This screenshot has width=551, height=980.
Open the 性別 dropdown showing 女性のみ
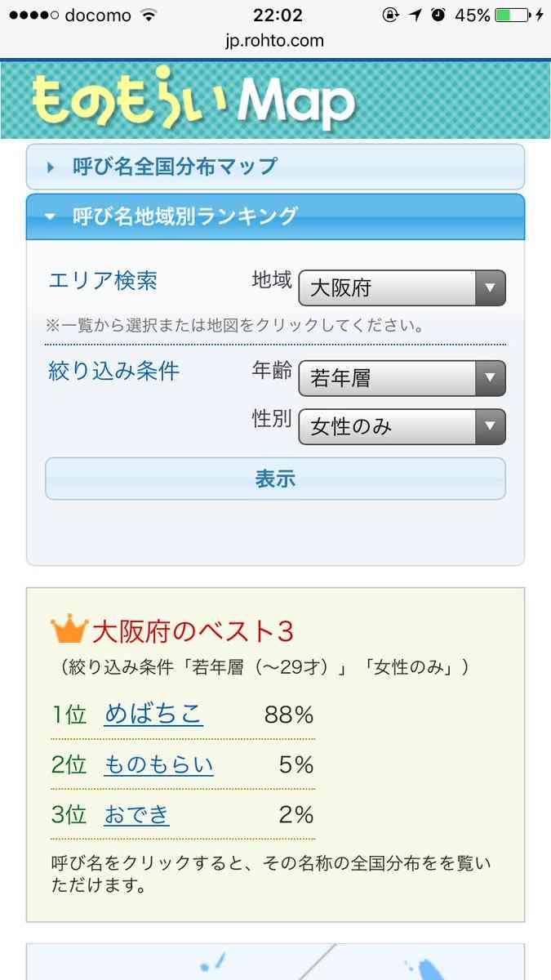tap(402, 426)
